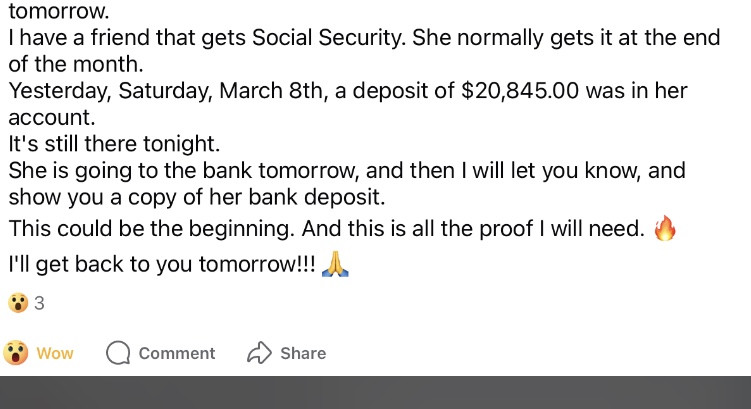Open comments via the Comment label

pos(176,353)
